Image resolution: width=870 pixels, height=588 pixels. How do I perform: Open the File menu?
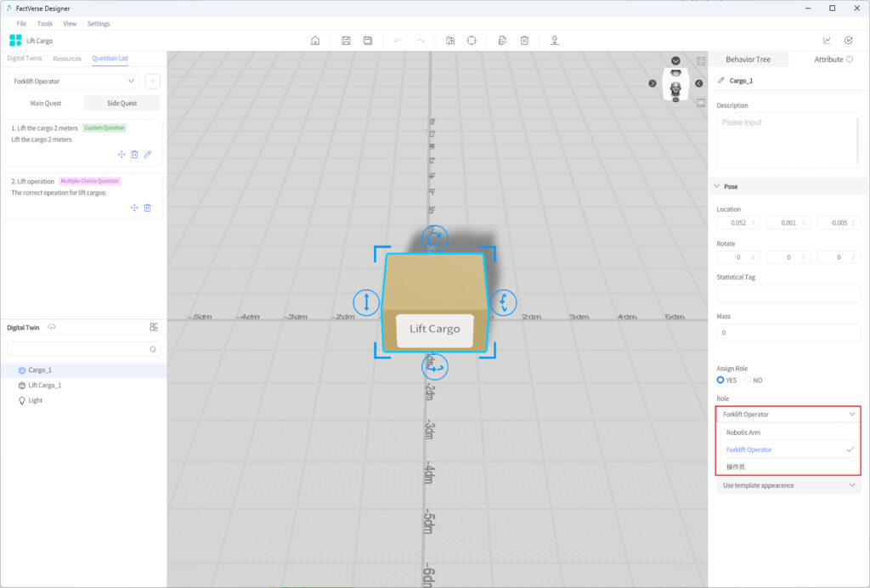click(x=21, y=23)
